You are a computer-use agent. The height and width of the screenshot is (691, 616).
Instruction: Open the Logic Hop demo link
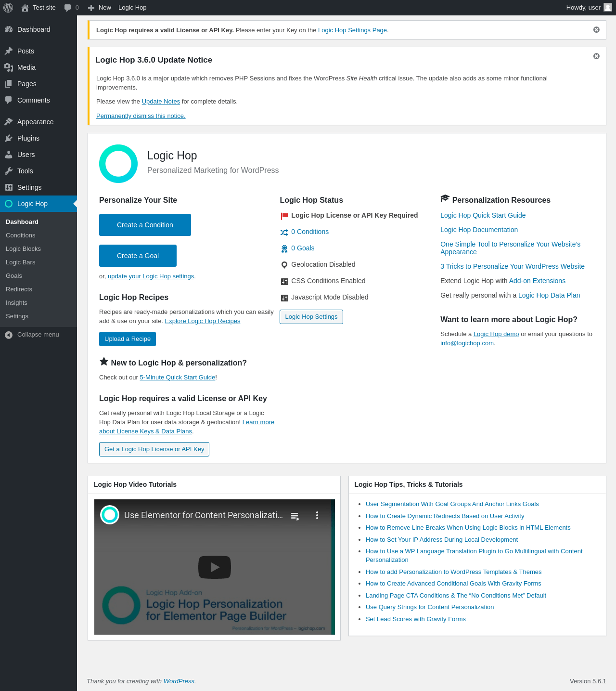click(x=496, y=334)
